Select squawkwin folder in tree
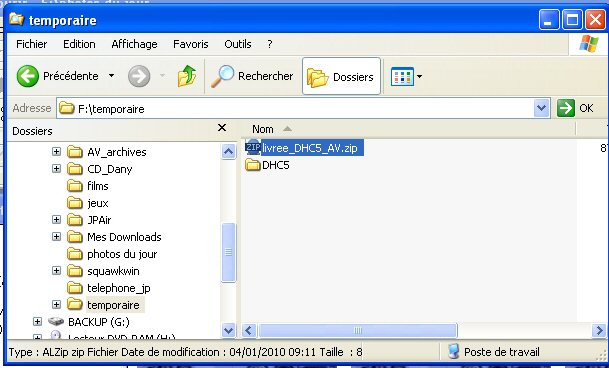This screenshot has height=368, width=609. [x=113, y=271]
